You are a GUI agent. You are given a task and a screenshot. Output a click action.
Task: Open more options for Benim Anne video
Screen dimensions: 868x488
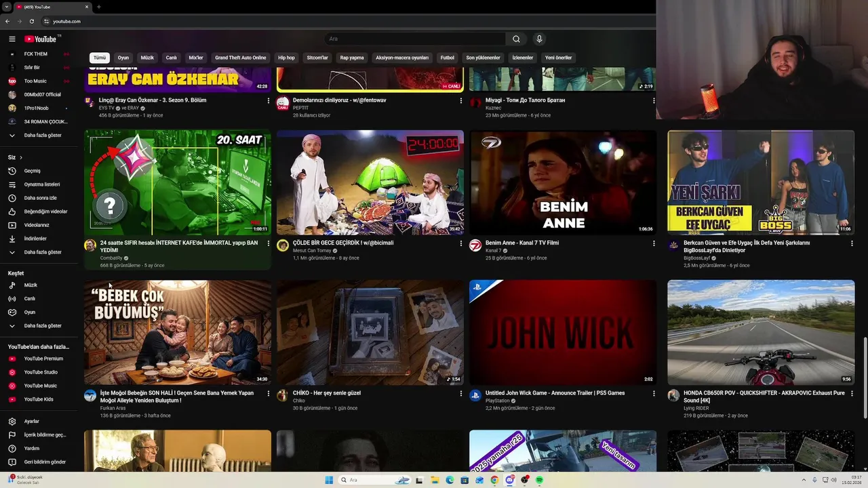654,243
